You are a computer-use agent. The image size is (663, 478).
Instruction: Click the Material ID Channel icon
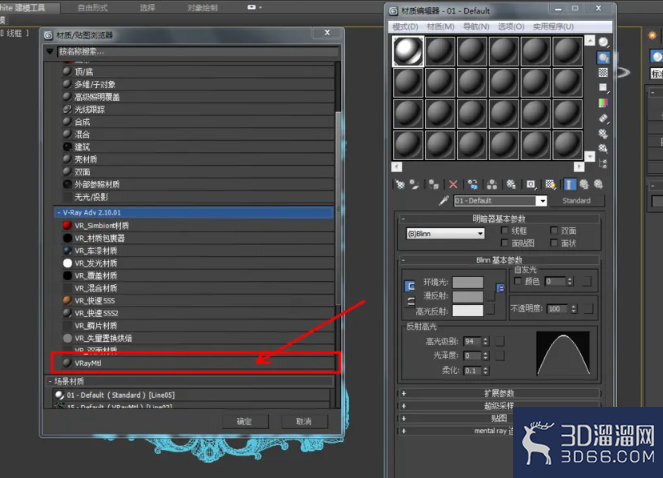point(531,184)
